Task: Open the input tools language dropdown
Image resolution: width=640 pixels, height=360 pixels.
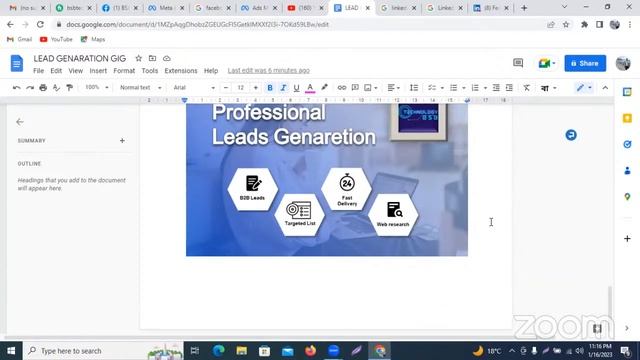Action: [x=548, y=88]
